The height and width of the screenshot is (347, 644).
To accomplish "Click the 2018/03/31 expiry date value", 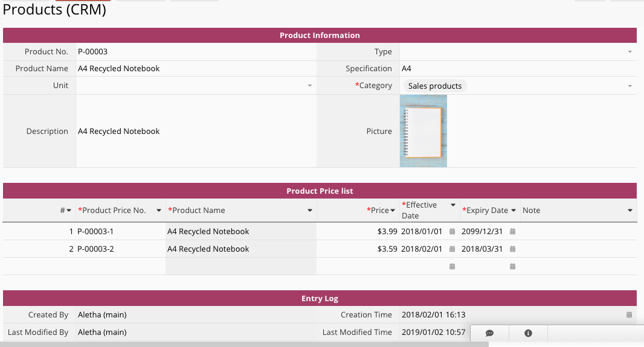I will pyautogui.click(x=482, y=249).
